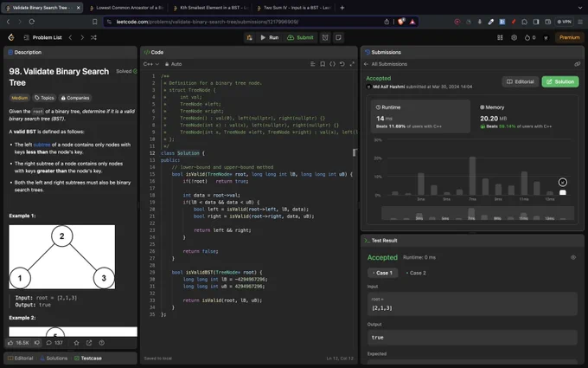The width and height of the screenshot is (588, 368).
Task: Open LeetCode settings gear
Action: coord(514,37)
